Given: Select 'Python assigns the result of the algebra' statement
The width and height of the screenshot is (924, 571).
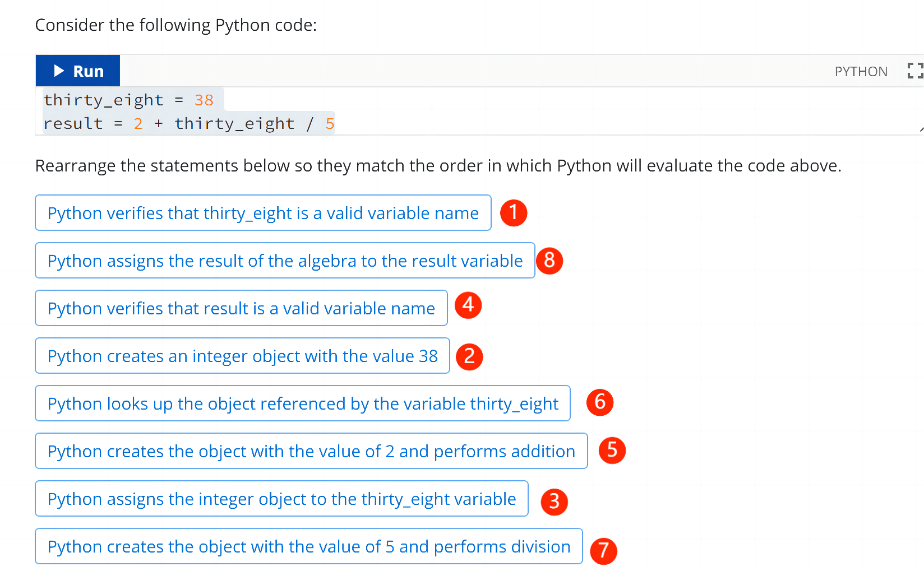Looking at the screenshot, I should click(285, 261).
